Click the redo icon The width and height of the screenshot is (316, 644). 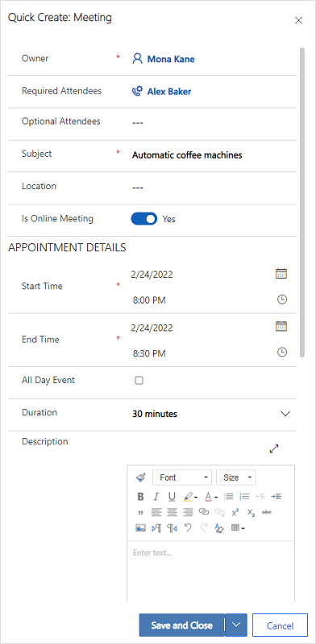tap(203, 528)
